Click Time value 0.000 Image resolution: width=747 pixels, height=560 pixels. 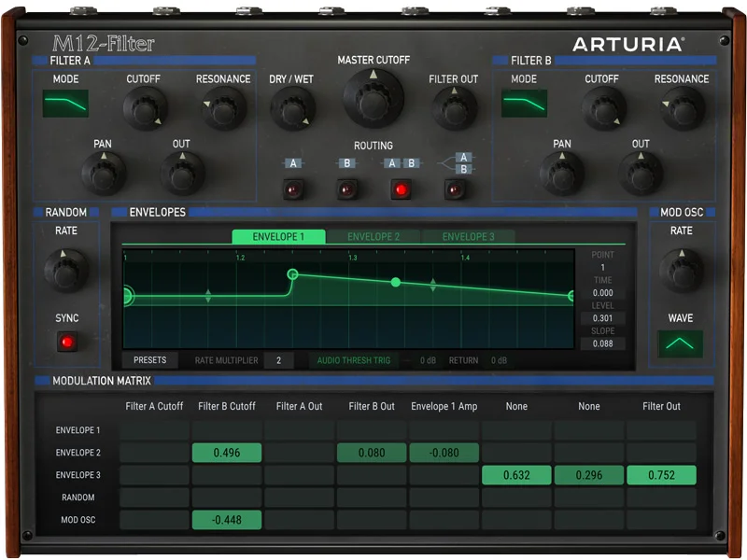click(x=602, y=293)
